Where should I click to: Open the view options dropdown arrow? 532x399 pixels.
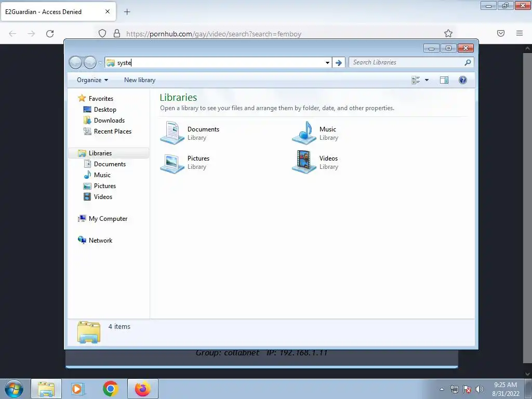click(x=427, y=80)
